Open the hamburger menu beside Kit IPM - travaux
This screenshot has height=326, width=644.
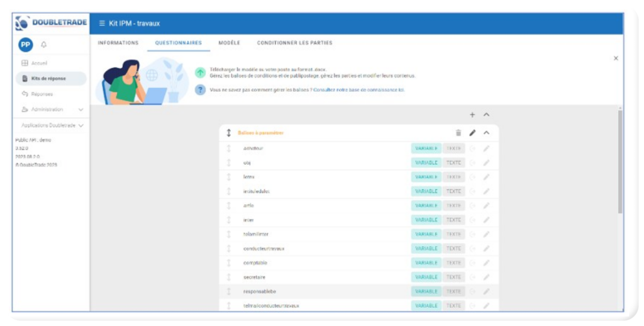pyautogui.click(x=102, y=23)
